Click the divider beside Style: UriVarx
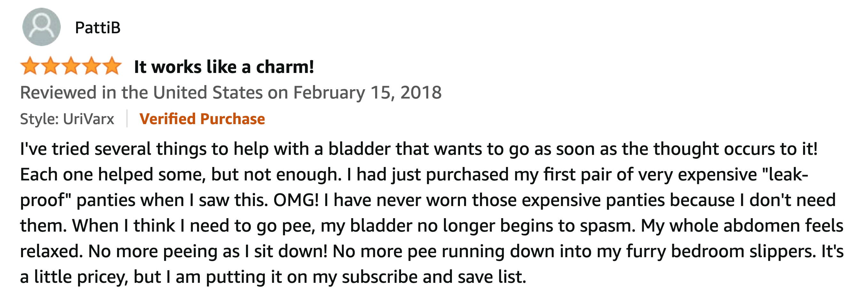The width and height of the screenshot is (868, 302). (x=127, y=119)
